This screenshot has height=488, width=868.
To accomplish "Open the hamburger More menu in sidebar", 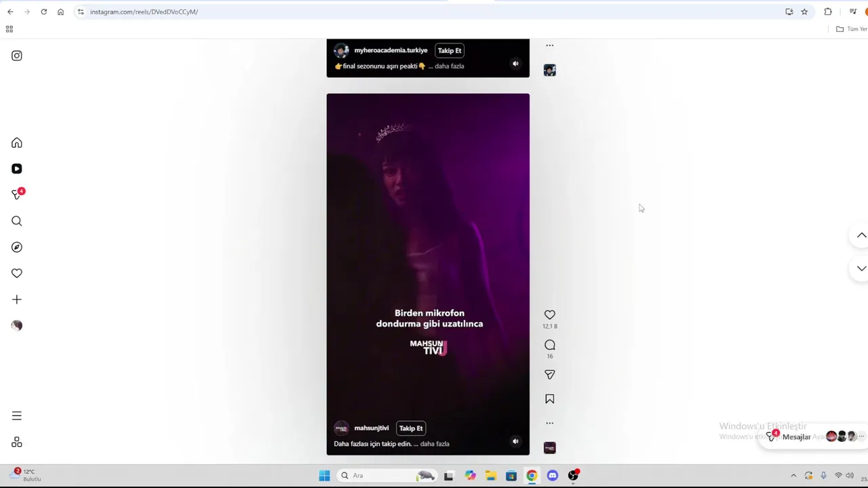I will click(16, 416).
